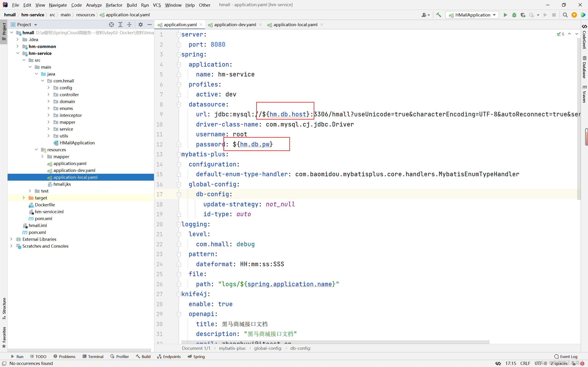
Task: Open Project panel settings gear
Action: pyautogui.click(x=140, y=25)
